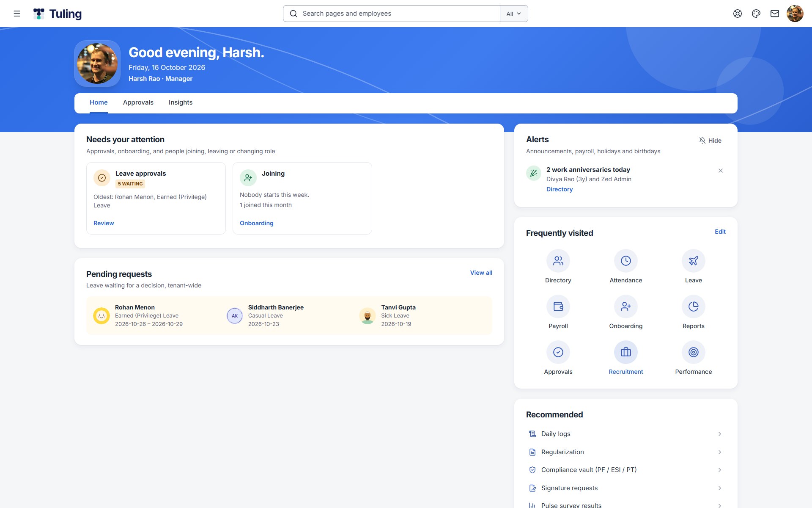
Task: Click the Compliance vault shield icon
Action: [532, 470]
